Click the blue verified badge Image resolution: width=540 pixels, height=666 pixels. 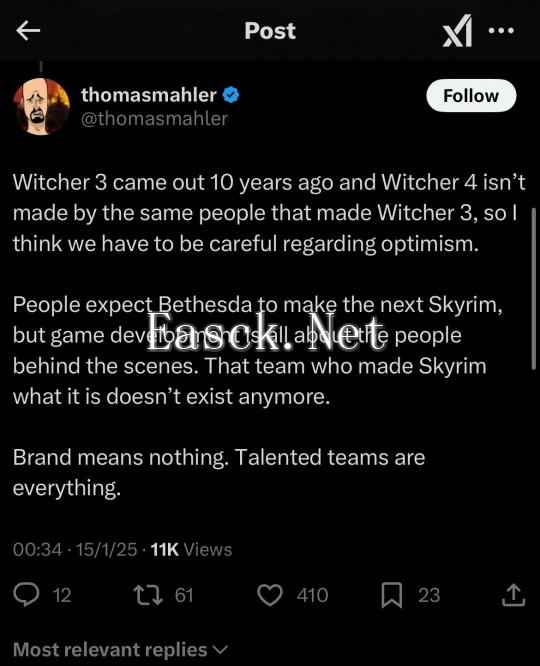(x=231, y=95)
